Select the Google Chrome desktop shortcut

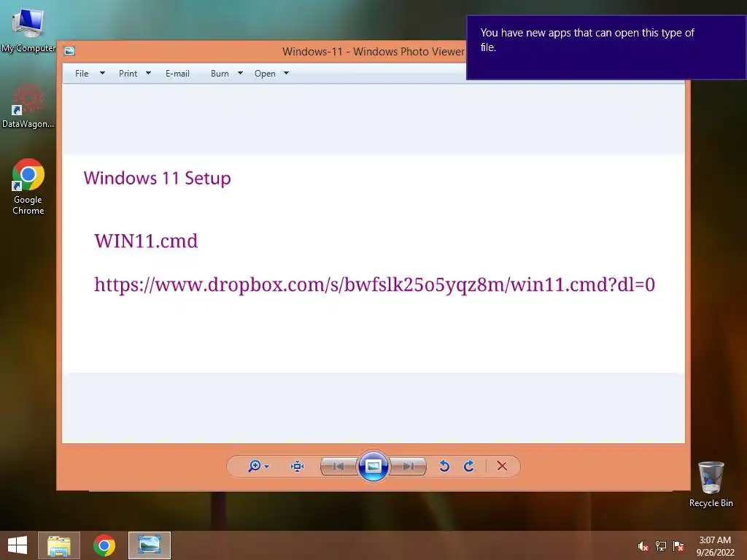28,187
